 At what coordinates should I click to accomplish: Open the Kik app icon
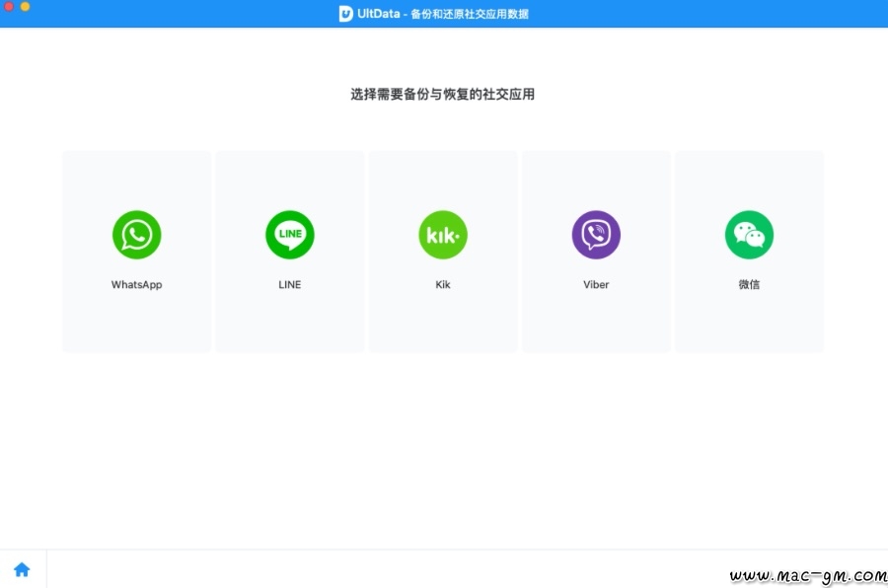click(443, 235)
